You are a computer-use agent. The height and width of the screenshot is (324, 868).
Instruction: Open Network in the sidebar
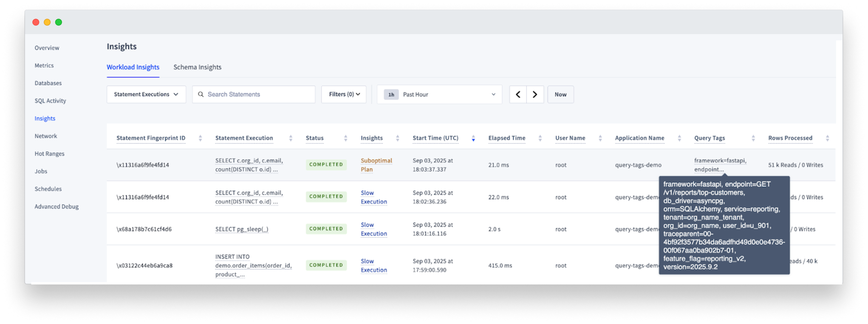pyautogui.click(x=46, y=136)
